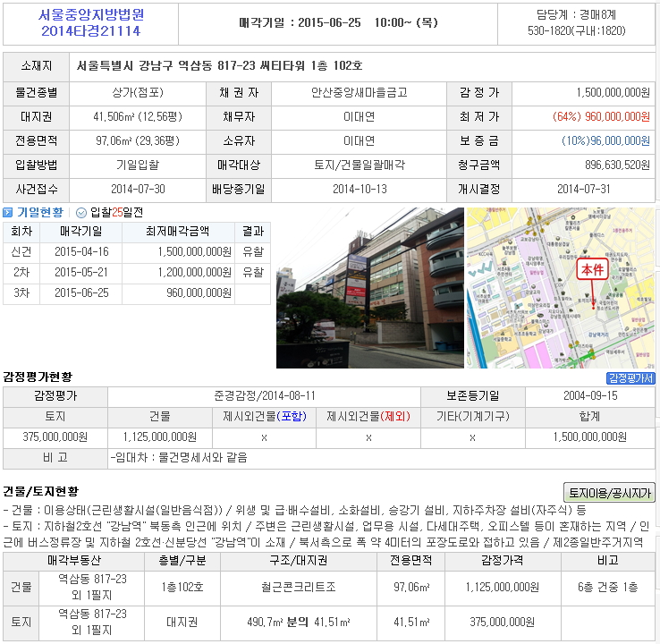Select the 2차 2015-05-21 date cell

coord(81,273)
